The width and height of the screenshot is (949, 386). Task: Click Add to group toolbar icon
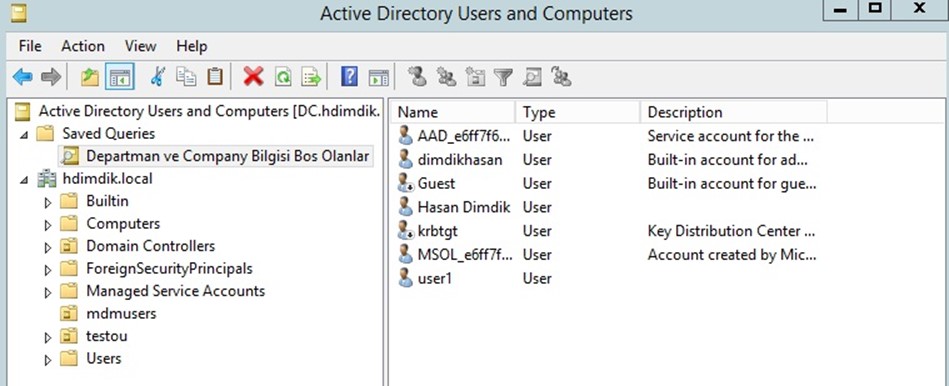point(561,77)
